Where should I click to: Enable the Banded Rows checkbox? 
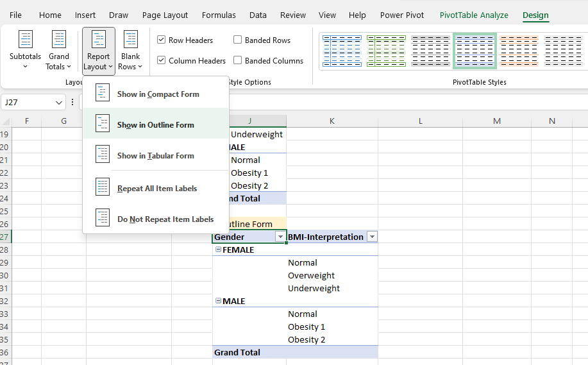pos(237,40)
